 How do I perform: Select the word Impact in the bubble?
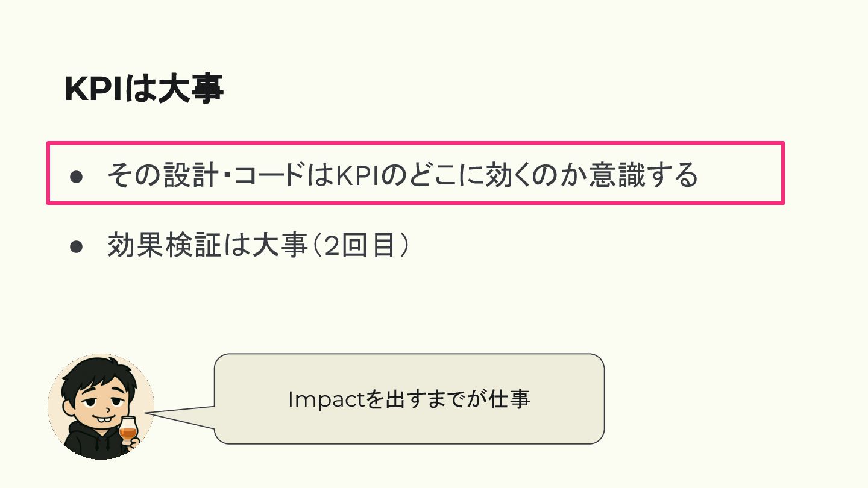tap(326, 400)
